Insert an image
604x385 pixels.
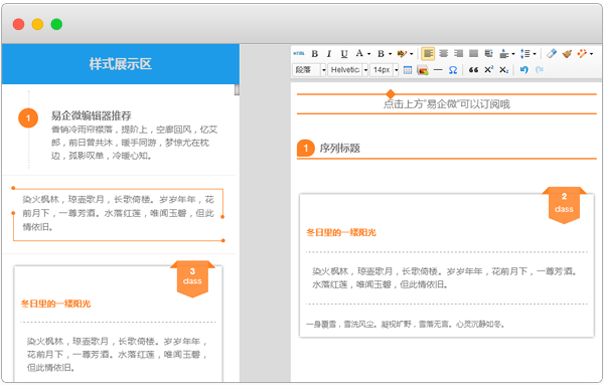click(423, 70)
